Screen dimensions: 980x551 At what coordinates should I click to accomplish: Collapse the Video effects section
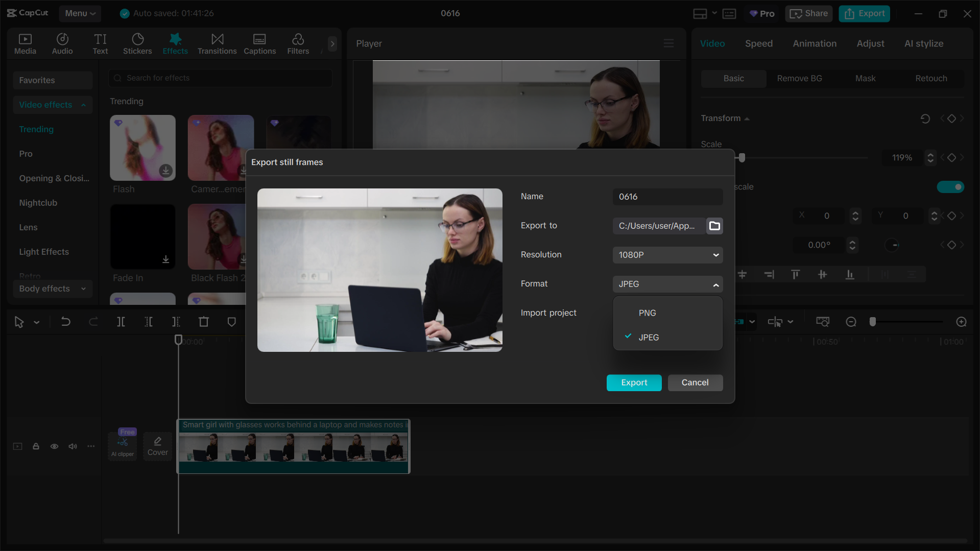(x=83, y=105)
